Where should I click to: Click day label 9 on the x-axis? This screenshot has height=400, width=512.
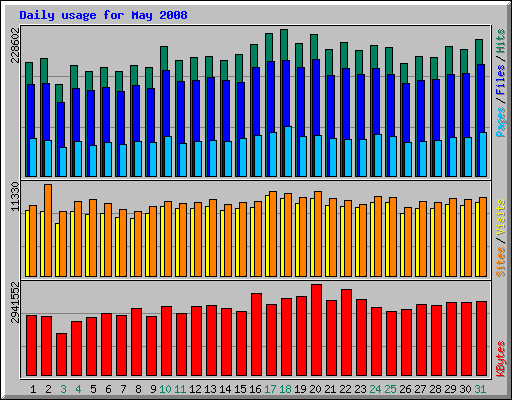[153, 389]
